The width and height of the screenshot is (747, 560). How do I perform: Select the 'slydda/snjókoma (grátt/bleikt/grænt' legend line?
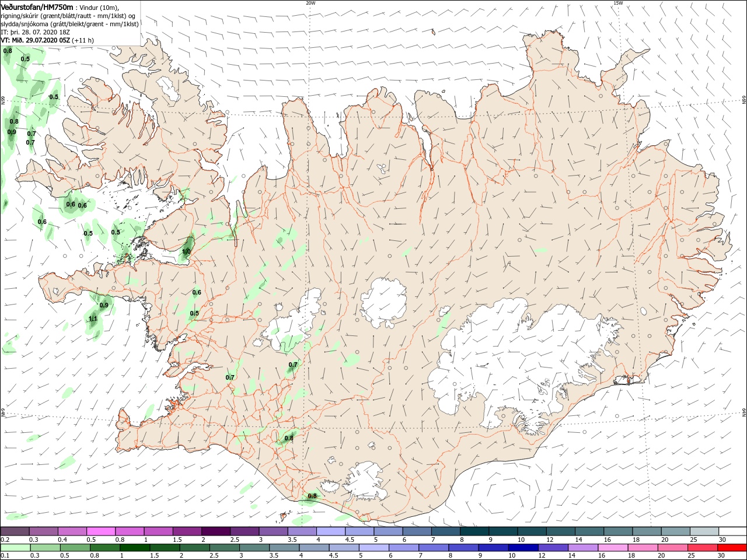[70, 24]
